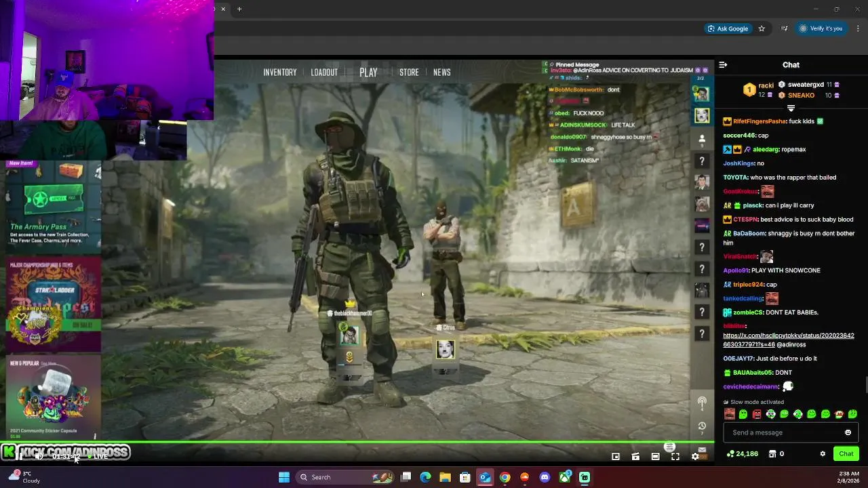Open the Windows Start menu
Screen dimensions: 868x488
coord(284,477)
